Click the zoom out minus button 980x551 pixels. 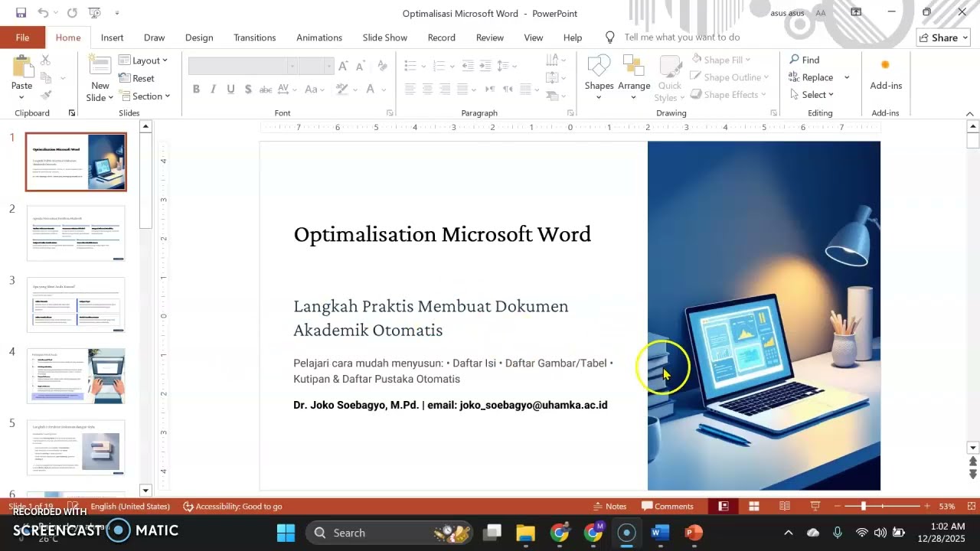tap(837, 506)
